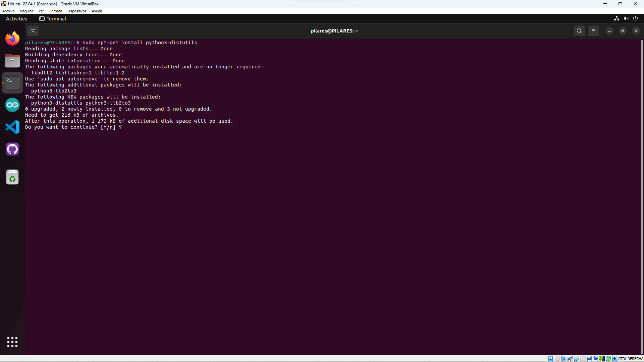The width and height of the screenshot is (644, 362).
Task: Open the Terminal app menu in top bar
Action: click(53, 19)
